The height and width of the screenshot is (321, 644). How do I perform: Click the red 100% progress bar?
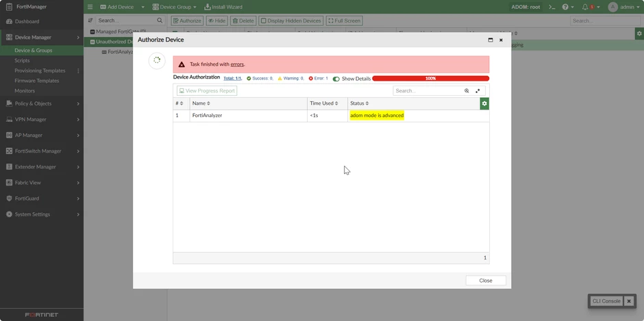[430, 79]
